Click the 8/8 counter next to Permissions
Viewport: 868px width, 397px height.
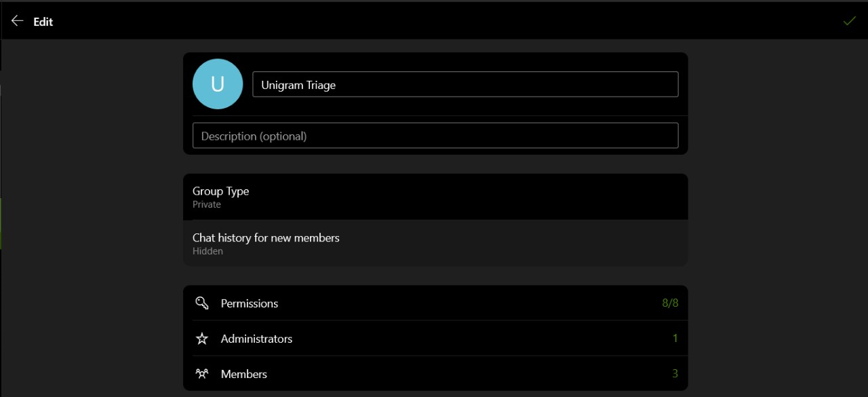coord(670,303)
